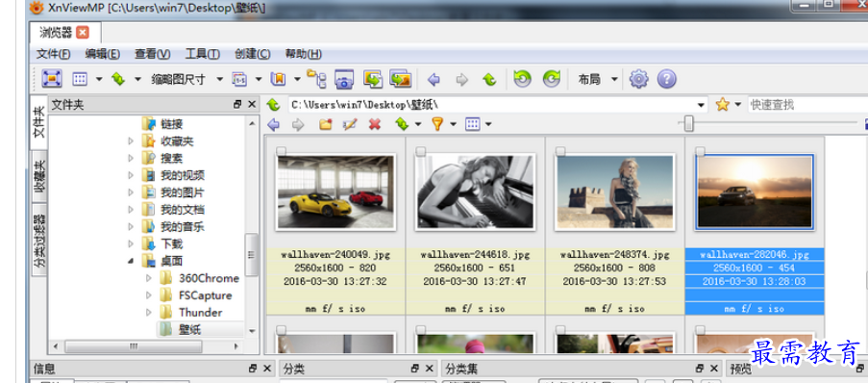The height and width of the screenshot is (383, 868).
Task: Float the 文件夹 panel
Action: [x=237, y=104]
